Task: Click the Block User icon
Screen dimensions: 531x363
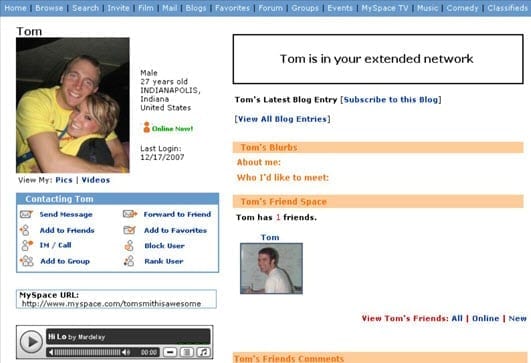Action: tap(129, 245)
